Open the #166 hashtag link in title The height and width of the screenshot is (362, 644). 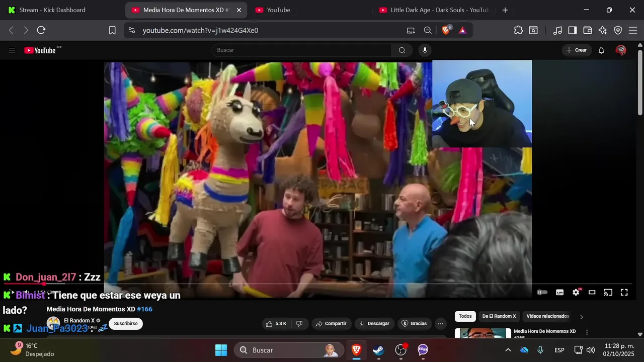click(144, 309)
